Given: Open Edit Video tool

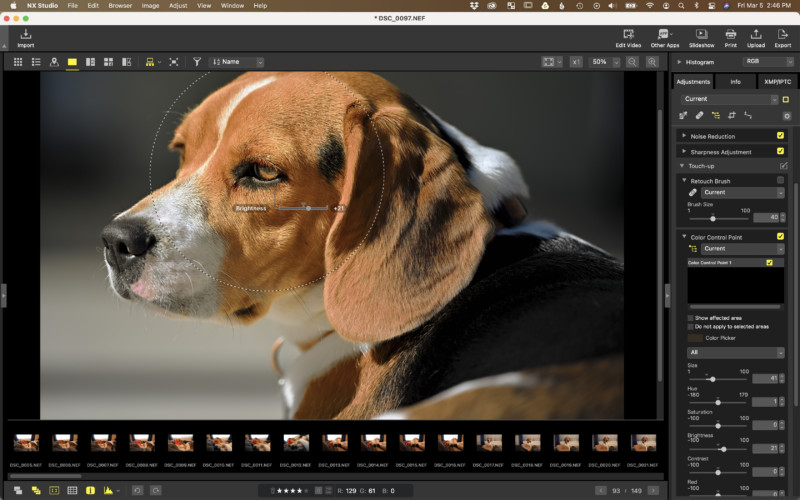Looking at the screenshot, I should [628, 38].
